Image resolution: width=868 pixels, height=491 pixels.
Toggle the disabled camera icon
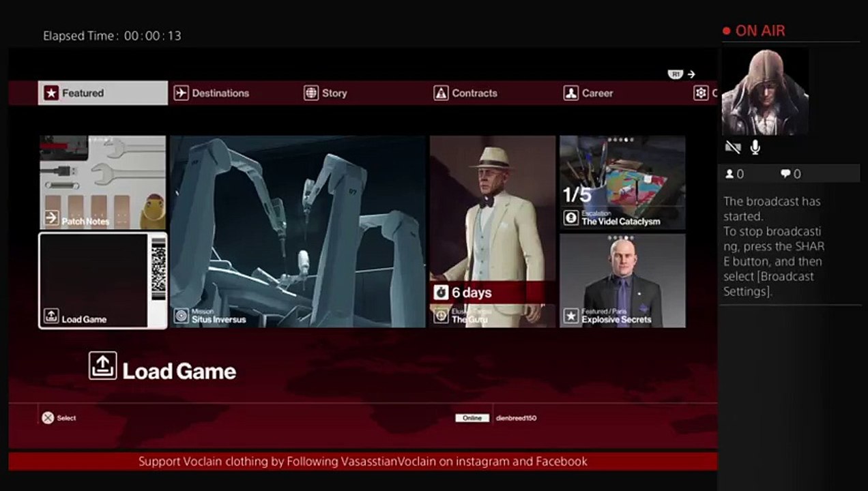[733, 147]
